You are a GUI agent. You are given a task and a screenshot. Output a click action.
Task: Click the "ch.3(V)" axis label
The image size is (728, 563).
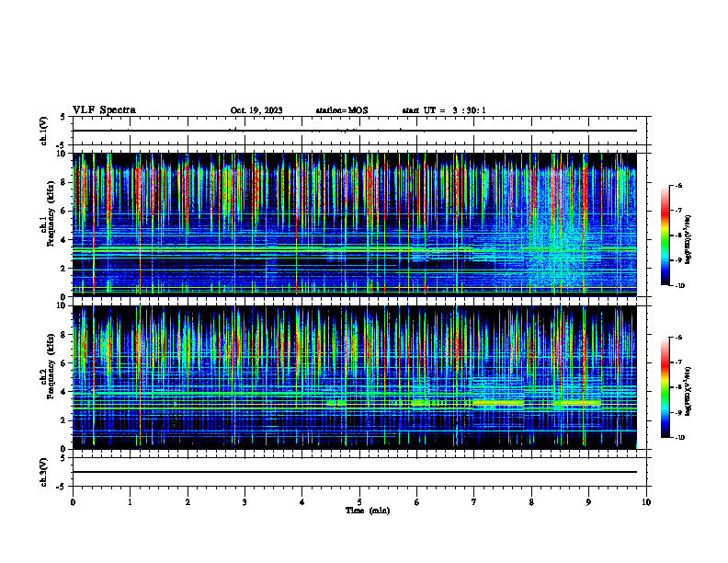(x=44, y=472)
